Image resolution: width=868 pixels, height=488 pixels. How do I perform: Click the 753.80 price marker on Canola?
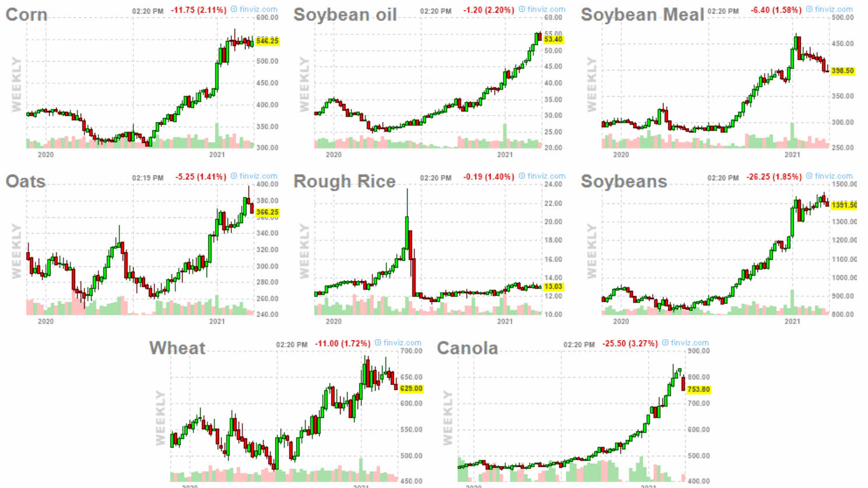click(x=698, y=389)
